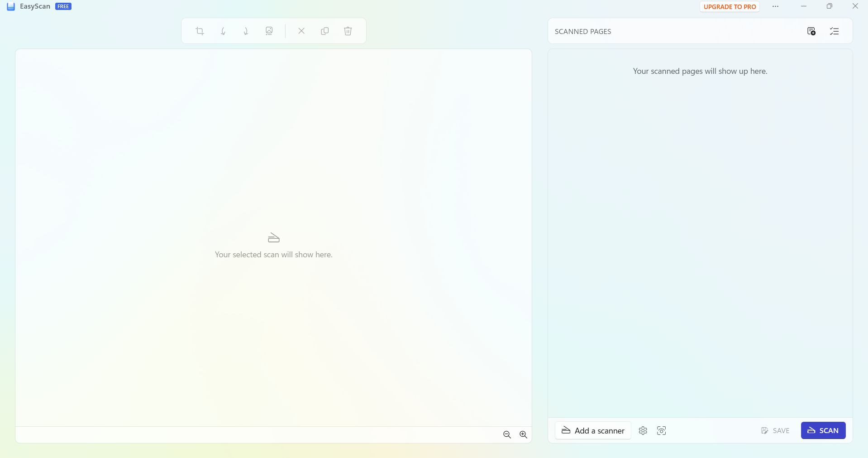Screen dimensions: 868x458
Task: Open the Add a scanner selector
Action: (x=593, y=431)
